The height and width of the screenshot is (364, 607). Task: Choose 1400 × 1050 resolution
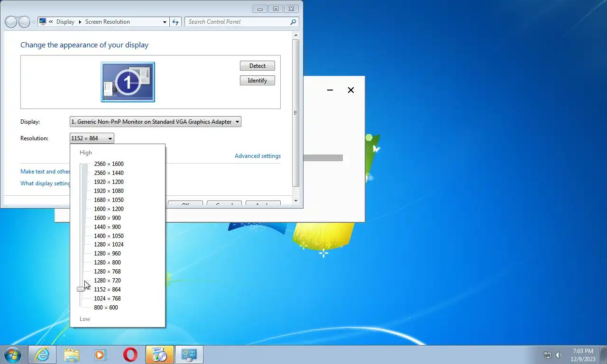pos(109,236)
